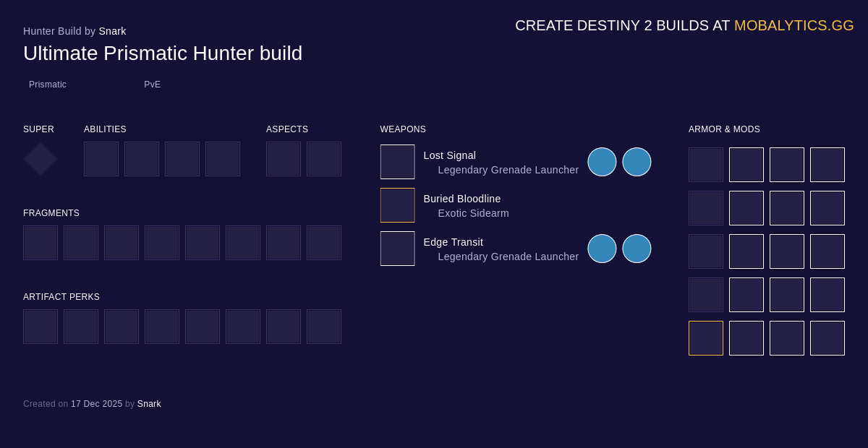Toggle the last Fragment slot

324,243
